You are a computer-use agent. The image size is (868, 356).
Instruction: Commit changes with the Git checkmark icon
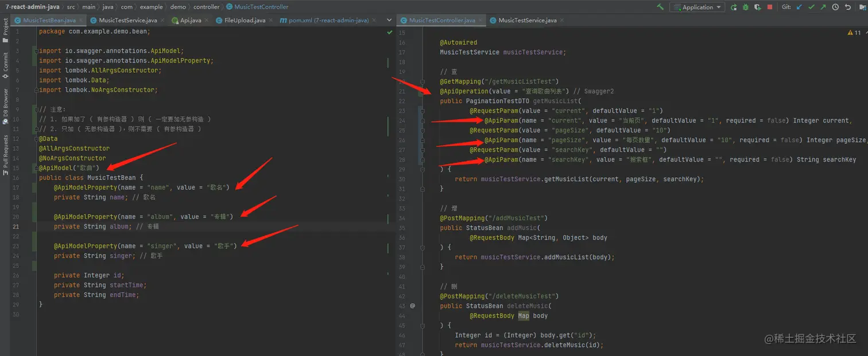811,7
